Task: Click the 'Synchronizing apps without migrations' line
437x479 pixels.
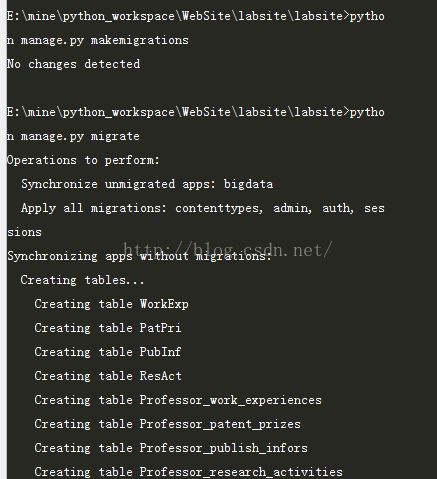Action: pos(139,256)
